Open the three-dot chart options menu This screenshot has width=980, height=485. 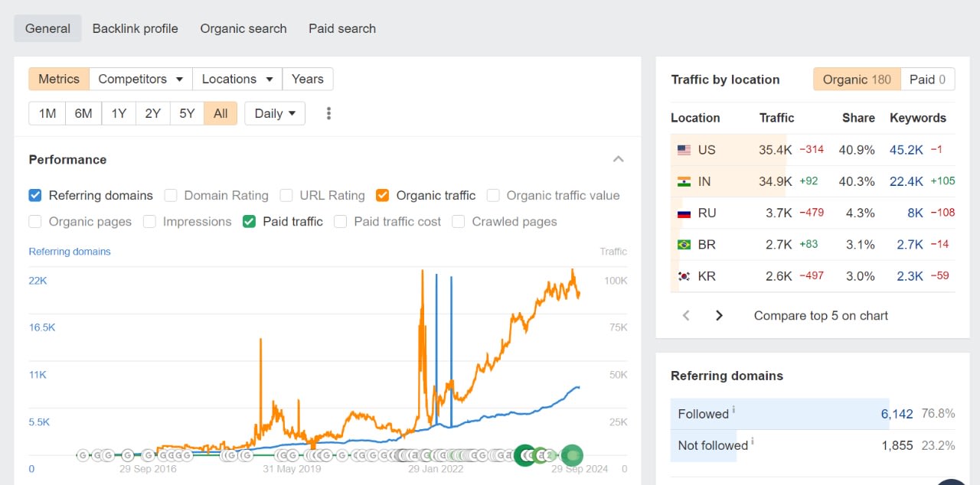tap(328, 113)
